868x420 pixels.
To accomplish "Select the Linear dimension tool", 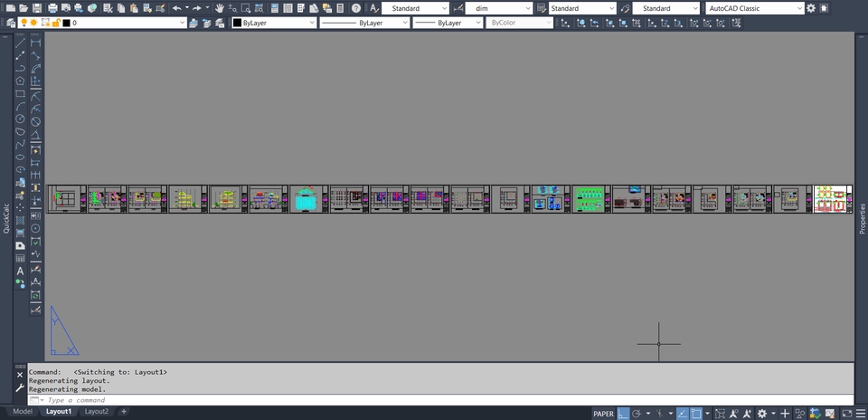I will pos(35,43).
